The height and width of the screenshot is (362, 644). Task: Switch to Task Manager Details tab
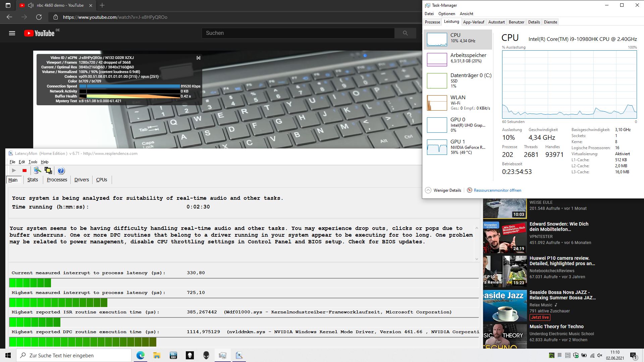534,22
